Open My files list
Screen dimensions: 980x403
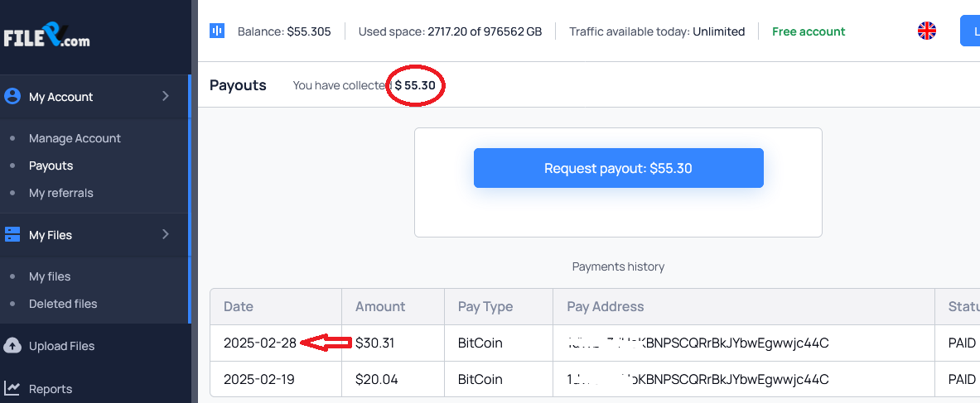point(50,276)
